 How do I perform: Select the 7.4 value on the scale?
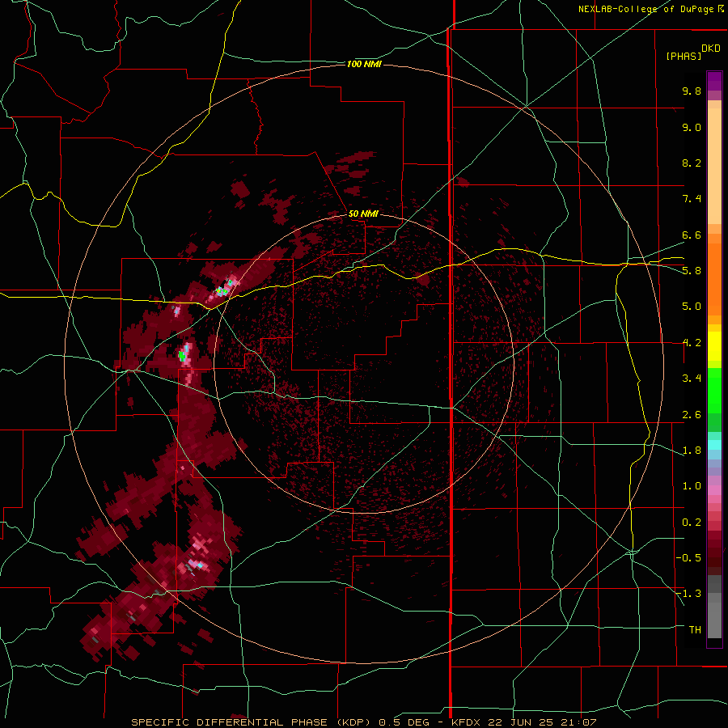(692, 199)
